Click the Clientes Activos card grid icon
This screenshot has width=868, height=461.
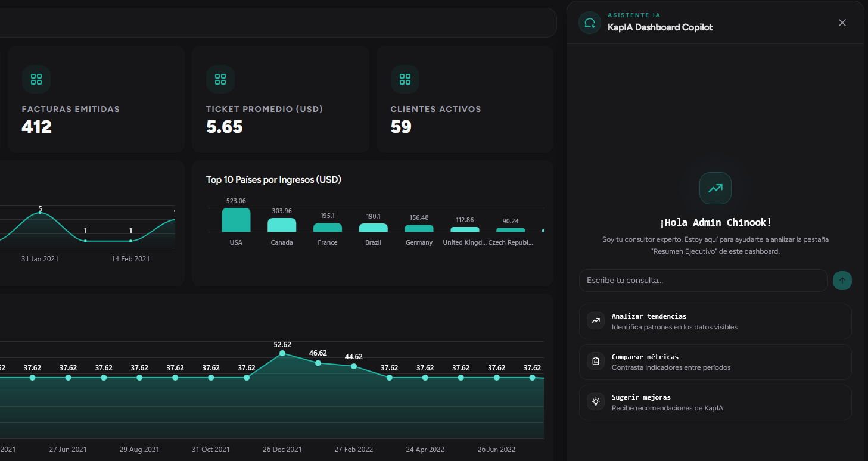(x=405, y=79)
